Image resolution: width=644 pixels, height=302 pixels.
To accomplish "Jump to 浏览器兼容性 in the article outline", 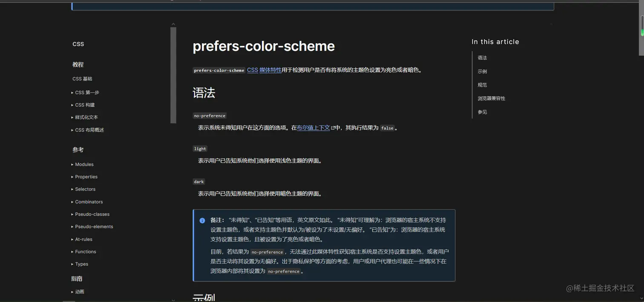I will click(x=492, y=99).
